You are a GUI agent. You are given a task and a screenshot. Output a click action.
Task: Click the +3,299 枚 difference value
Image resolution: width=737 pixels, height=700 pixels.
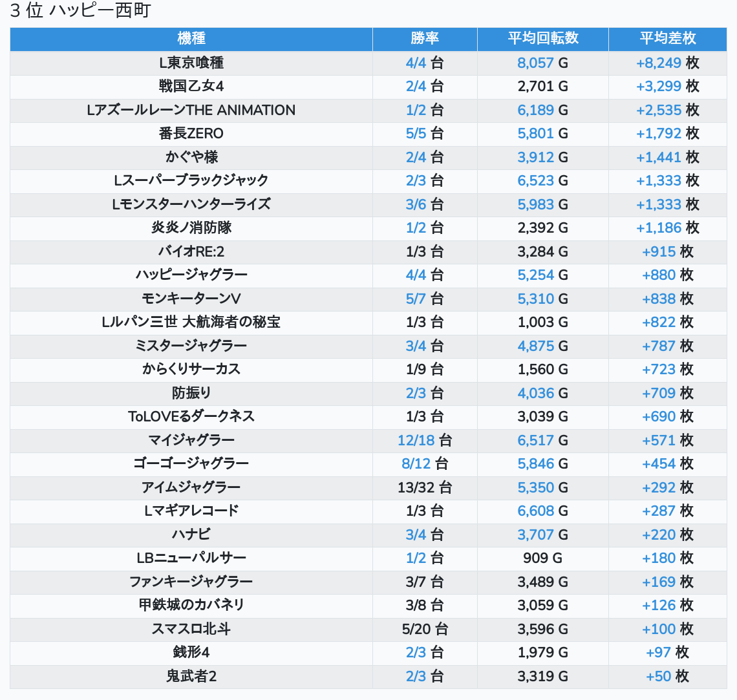667,86
